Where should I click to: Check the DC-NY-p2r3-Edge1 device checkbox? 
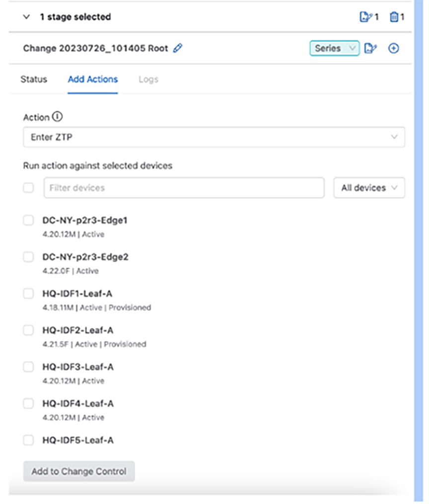point(28,220)
